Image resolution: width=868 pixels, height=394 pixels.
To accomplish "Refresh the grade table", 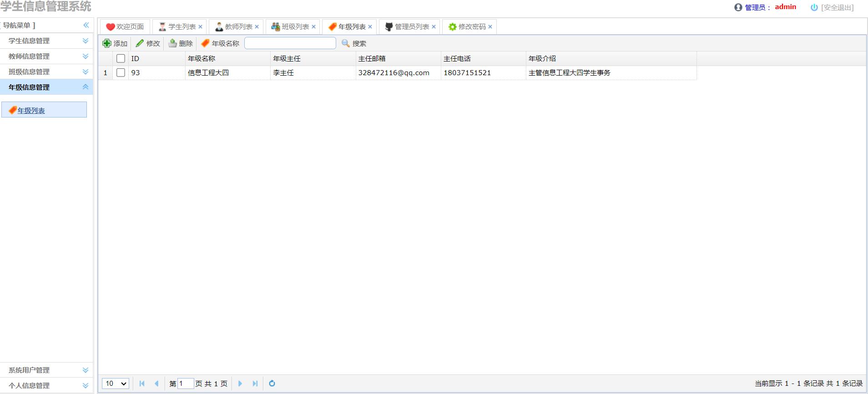I will (x=272, y=384).
